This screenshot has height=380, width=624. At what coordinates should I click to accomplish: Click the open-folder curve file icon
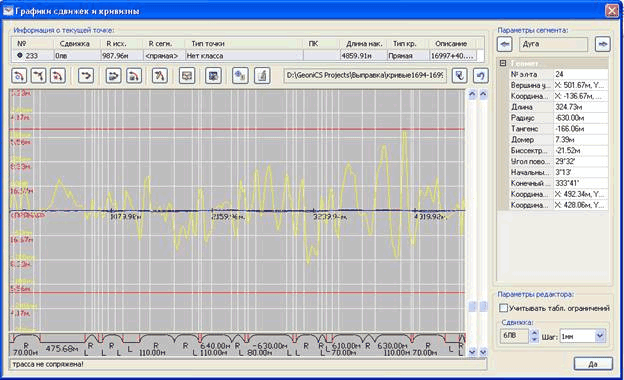point(113,76)
